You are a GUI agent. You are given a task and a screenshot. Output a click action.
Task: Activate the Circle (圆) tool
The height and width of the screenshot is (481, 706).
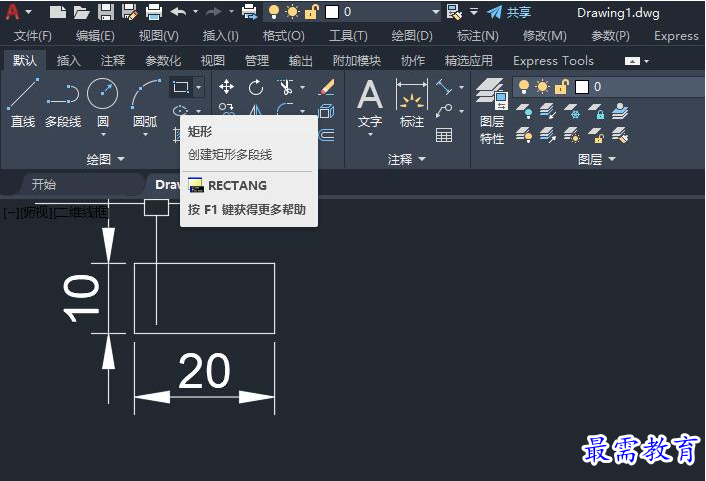(x=103, y=104)
